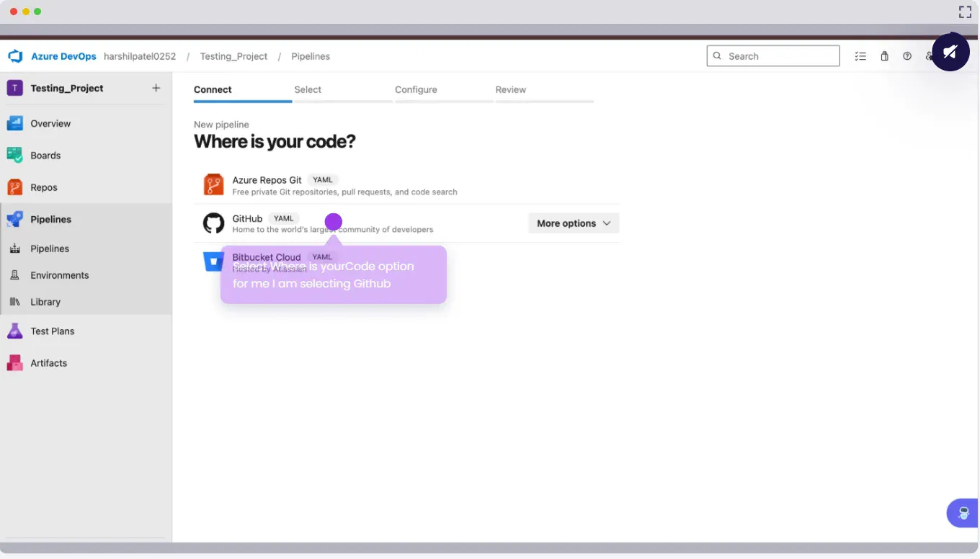
Task: Click the purple tutorial hotspot dot
Action: 333,222
